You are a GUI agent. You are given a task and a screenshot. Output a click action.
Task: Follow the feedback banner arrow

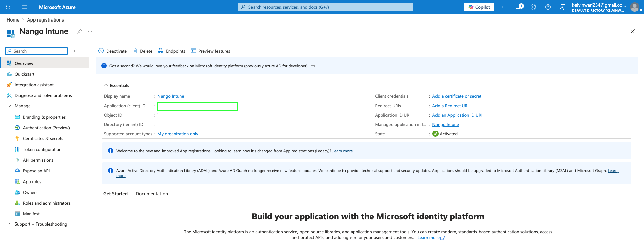[x=313, y=66]
